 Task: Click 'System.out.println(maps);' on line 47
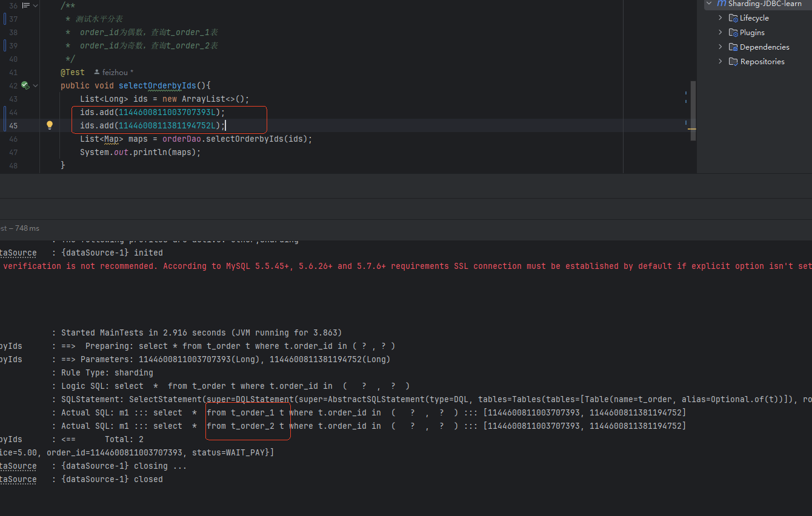[140, 152]
